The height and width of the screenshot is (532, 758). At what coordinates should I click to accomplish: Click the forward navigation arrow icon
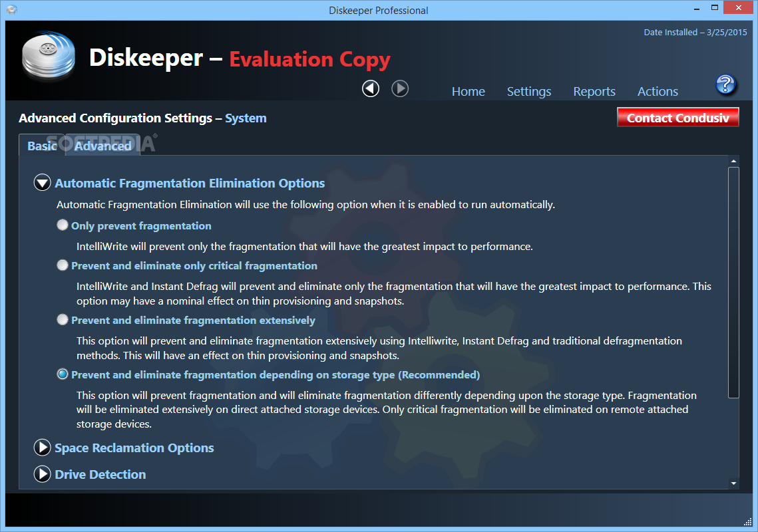pyautogui.click(x=400, y=89)
